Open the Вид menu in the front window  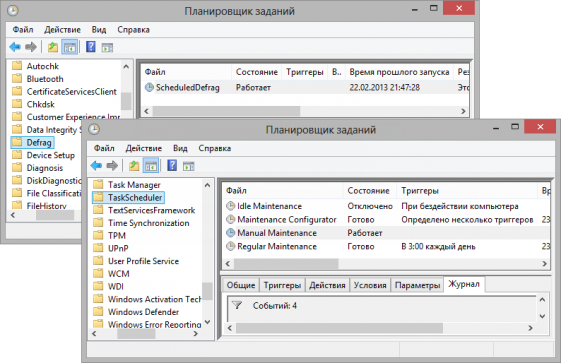pyautogui.click(x=180, y=148)
